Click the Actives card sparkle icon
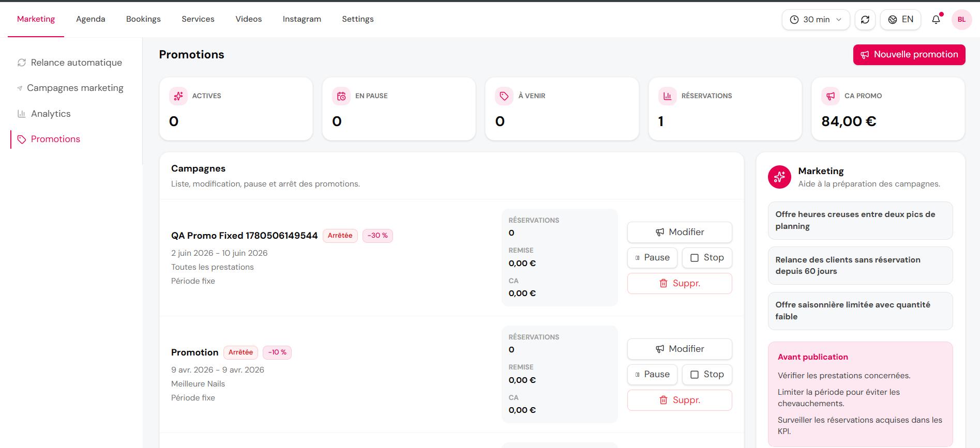980x448 pixels. click(178, 96)
